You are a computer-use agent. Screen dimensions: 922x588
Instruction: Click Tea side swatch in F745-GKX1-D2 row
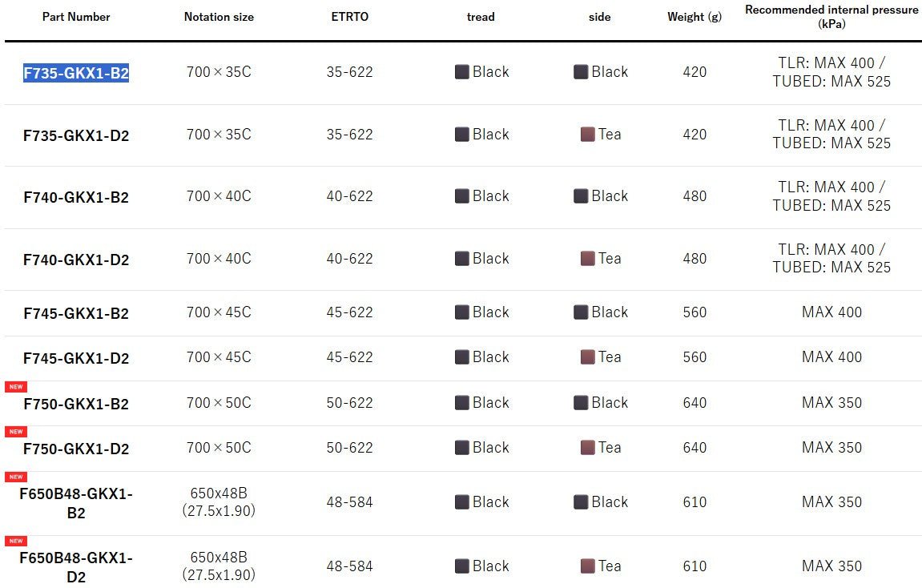(587, 357)
